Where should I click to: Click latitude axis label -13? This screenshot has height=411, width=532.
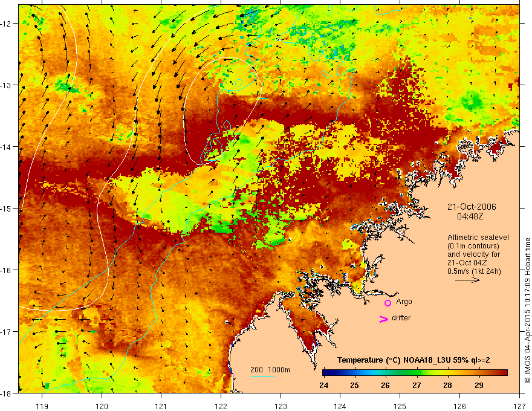coord(5,85)
